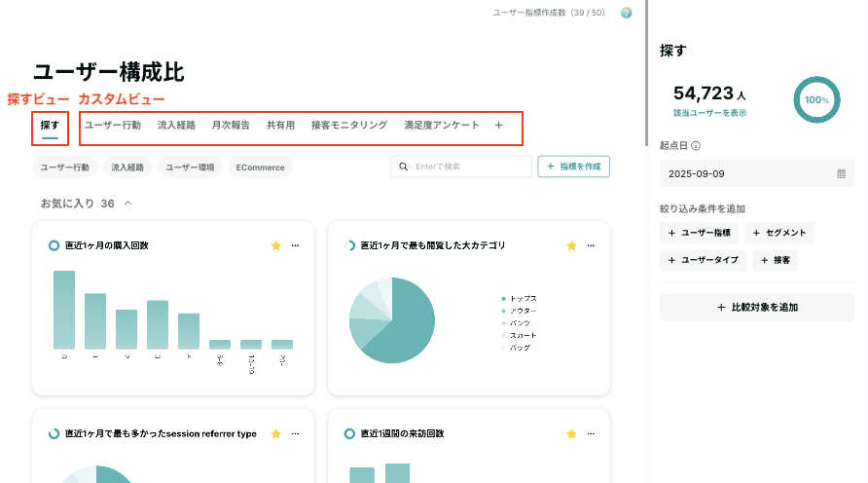Viewport: 868px width, 483px height.
Task: Click the トップス legend entry
Action: (x=519, y=299)
